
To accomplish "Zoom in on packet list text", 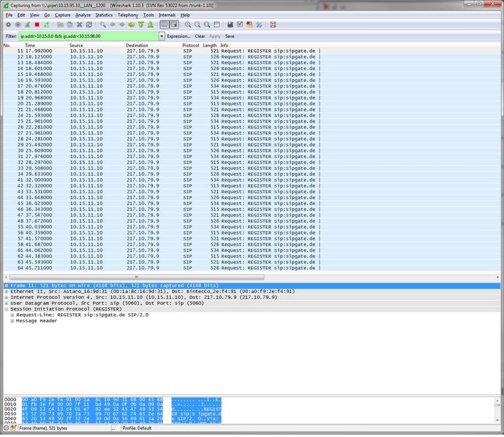I will [188, 25].
